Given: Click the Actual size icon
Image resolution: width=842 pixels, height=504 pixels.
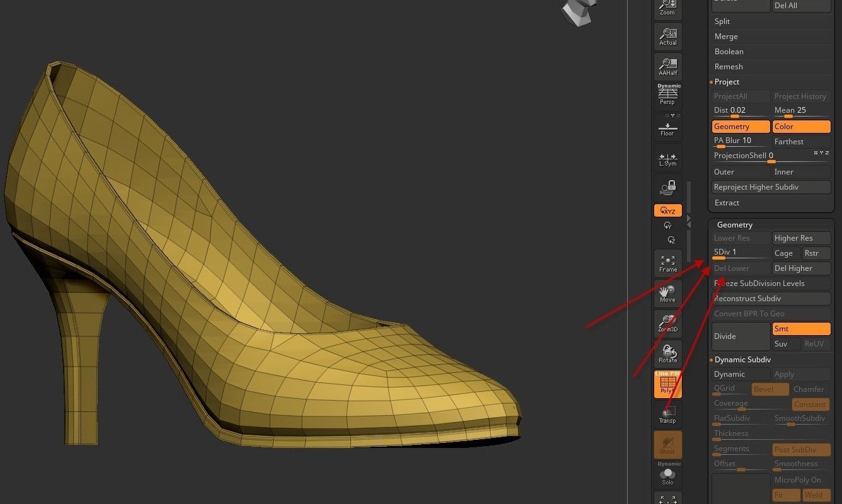Looking at the screenshot, I should [667, 36].
